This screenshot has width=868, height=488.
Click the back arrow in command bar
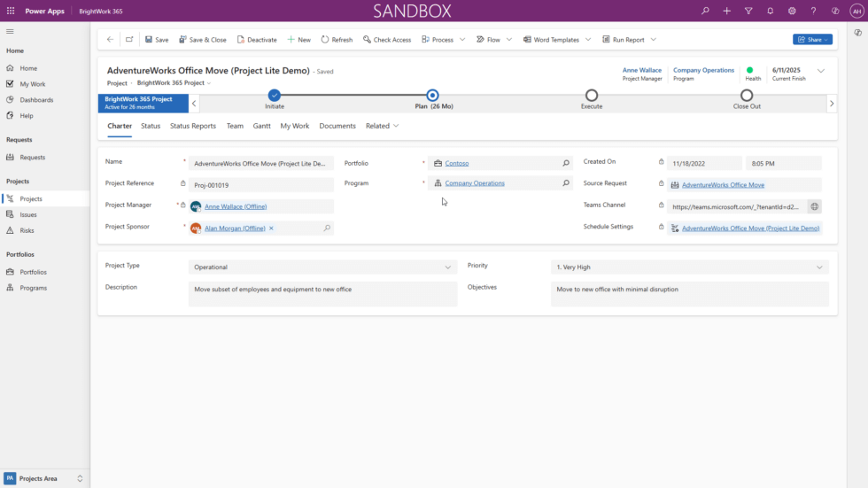pyautogui.click(x=110, y=40)
